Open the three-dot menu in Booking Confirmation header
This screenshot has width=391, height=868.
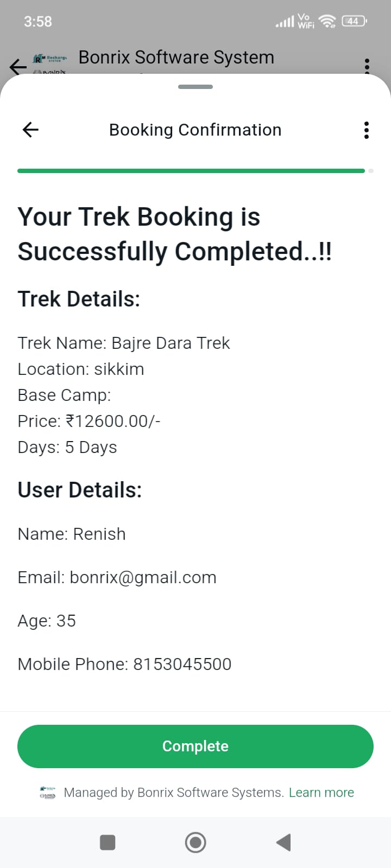coord(367,130)
